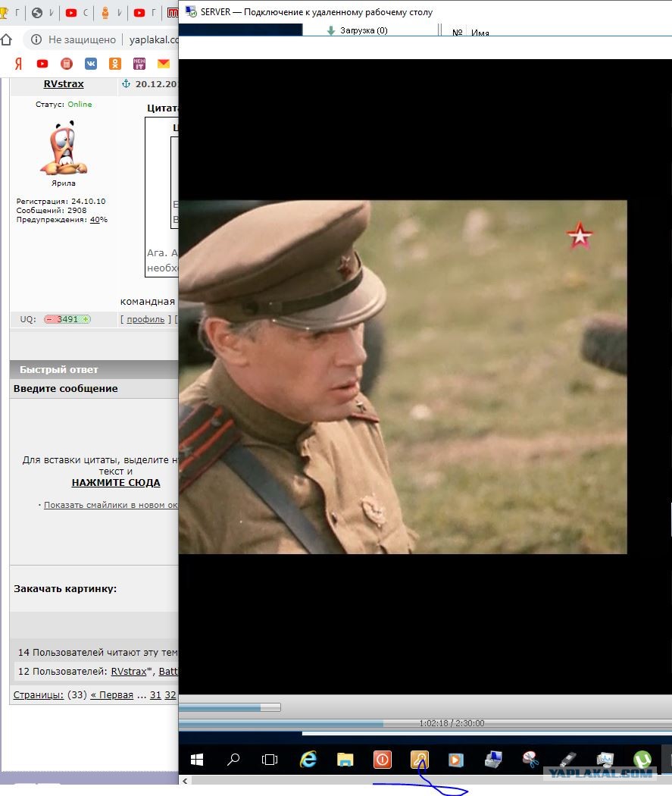This screenshot has width=672, height=796.
Task: Click left arrow of remote horizontal scrollbar
Action: (x=185, y=781)
